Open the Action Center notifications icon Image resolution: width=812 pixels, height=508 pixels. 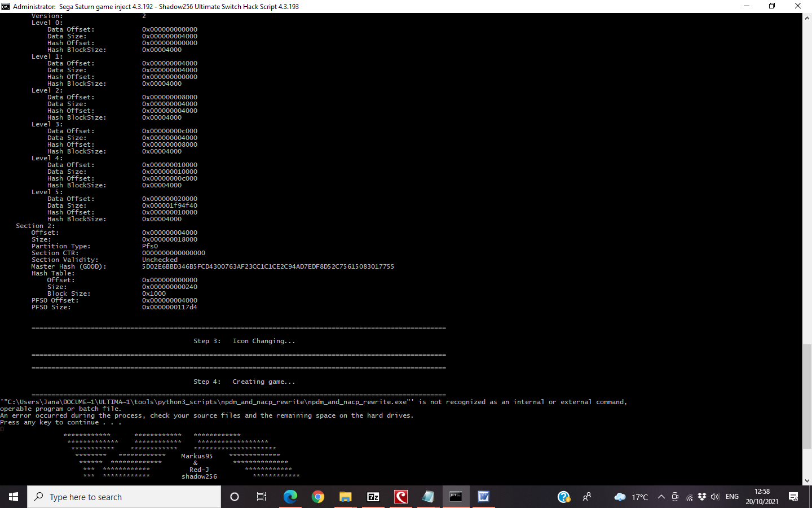793,497
